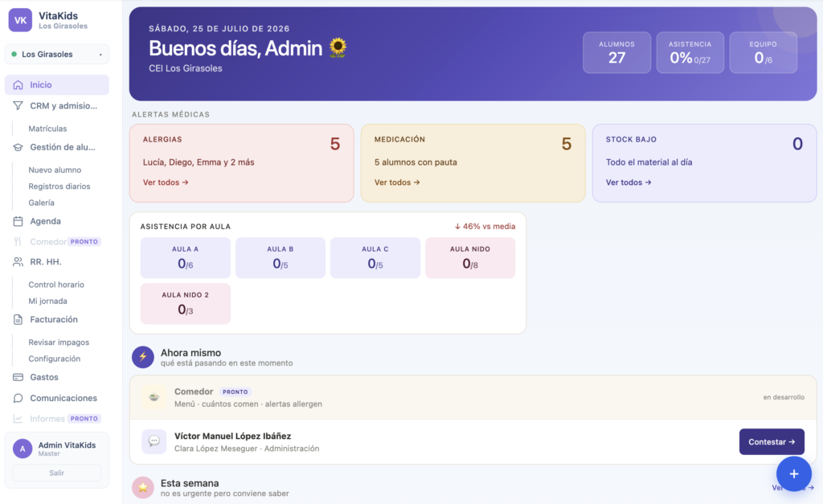823x504 pixels.
Task: Open RR. HH. section
Action: click(x=57, y=261)
